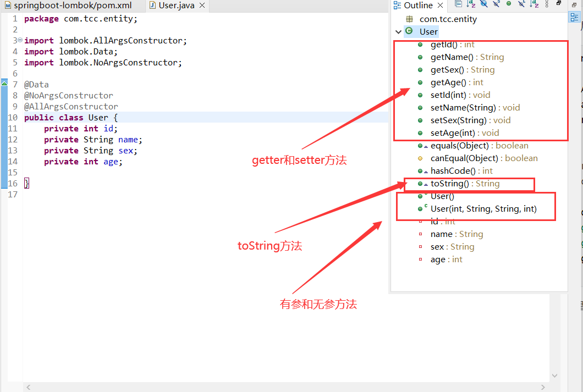
Task: Click the private field icon beside sex
Action: [421, 247]
